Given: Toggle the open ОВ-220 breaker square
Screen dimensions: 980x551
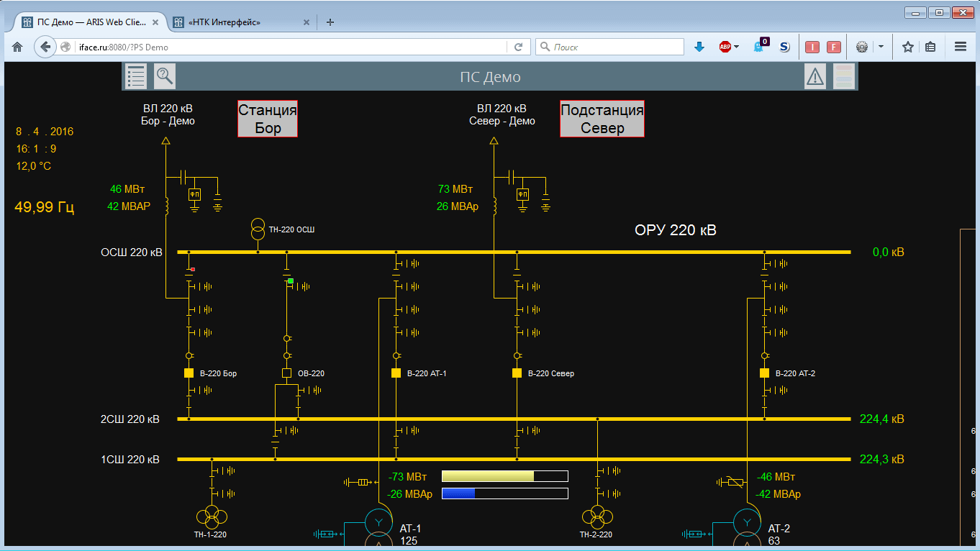Looking at the screenshot, I should (286, 373).
